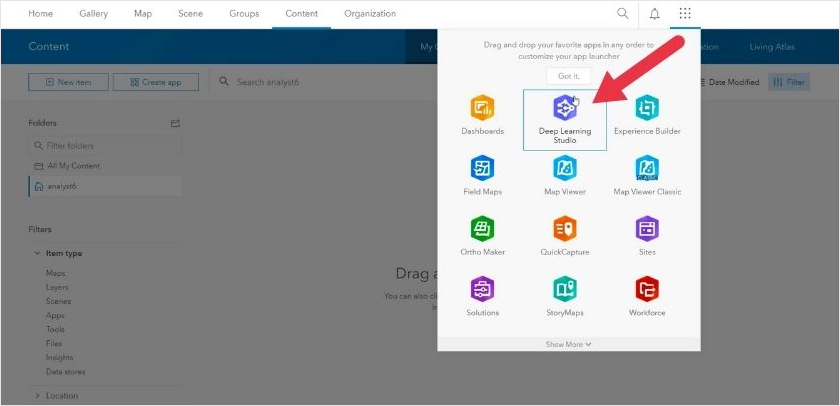Select the Content tab

(x=302, y=14)
